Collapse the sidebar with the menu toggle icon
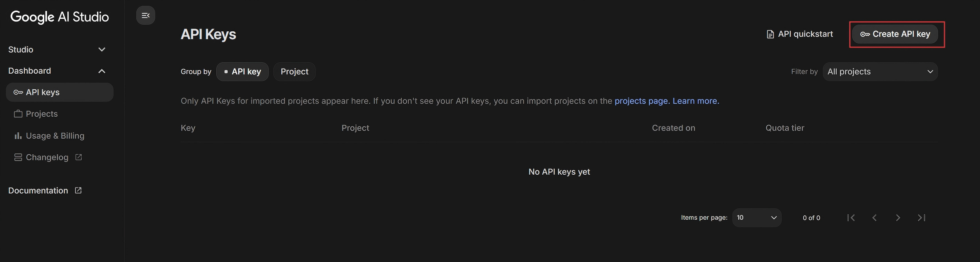Viewport: 980px width, 262px height. click(x=145, y=16)
